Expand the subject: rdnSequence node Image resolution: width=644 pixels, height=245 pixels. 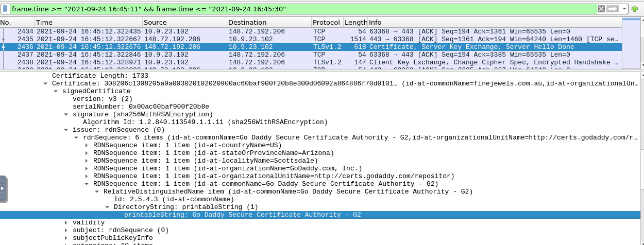66,230
